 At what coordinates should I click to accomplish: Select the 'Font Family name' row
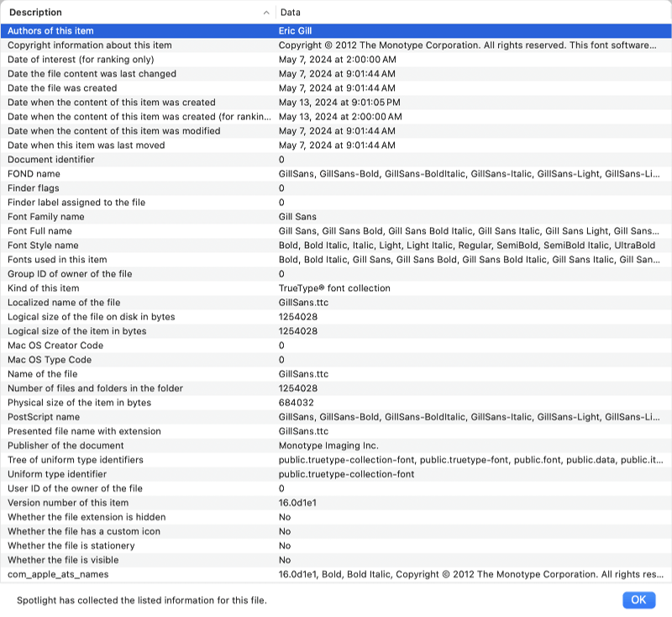(336, 217)
